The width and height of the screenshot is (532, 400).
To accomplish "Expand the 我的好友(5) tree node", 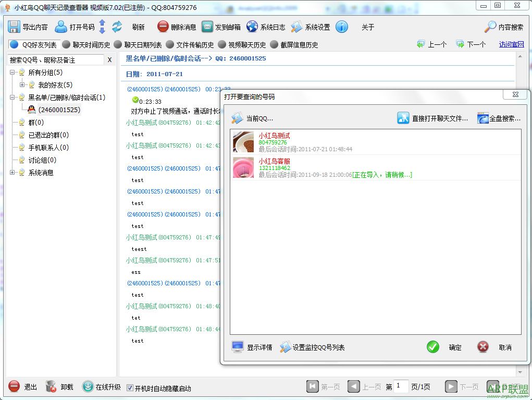I will pos(22,85).
